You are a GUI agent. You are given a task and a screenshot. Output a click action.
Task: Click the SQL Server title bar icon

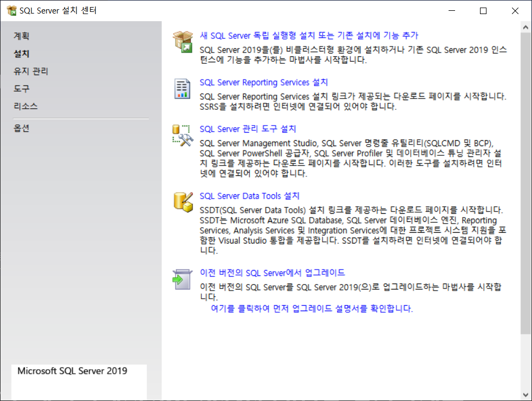coord(11,10)
